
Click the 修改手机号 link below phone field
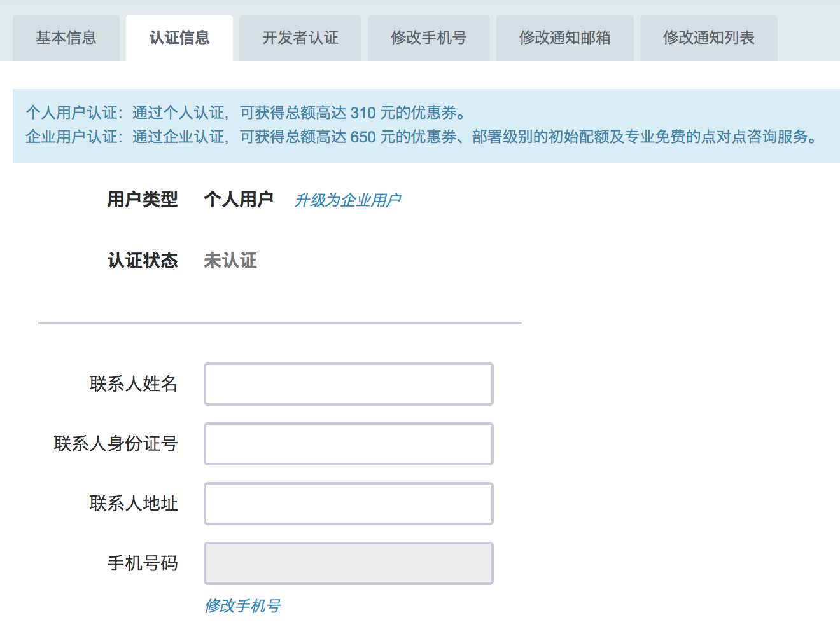(x=242, y=606)
